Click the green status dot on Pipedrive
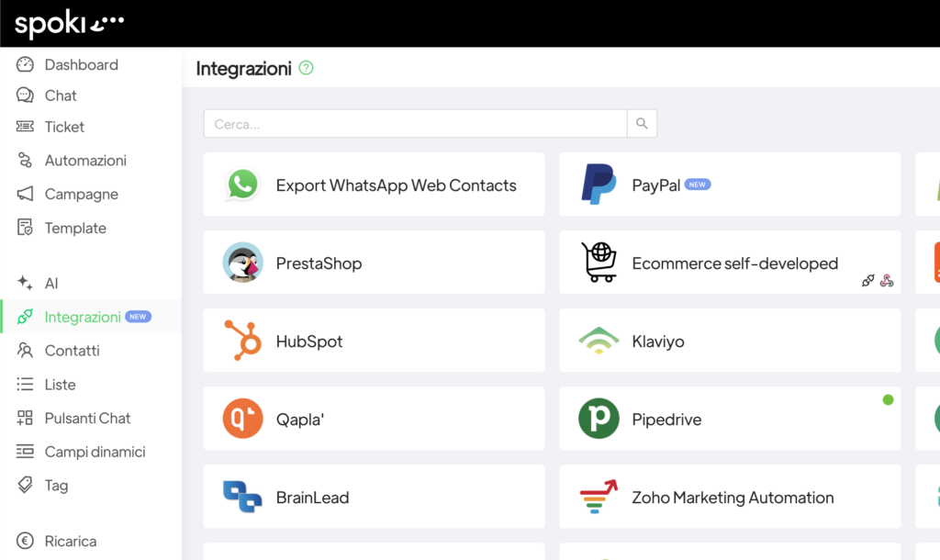 pyautogui.click(x=888, y=399)
